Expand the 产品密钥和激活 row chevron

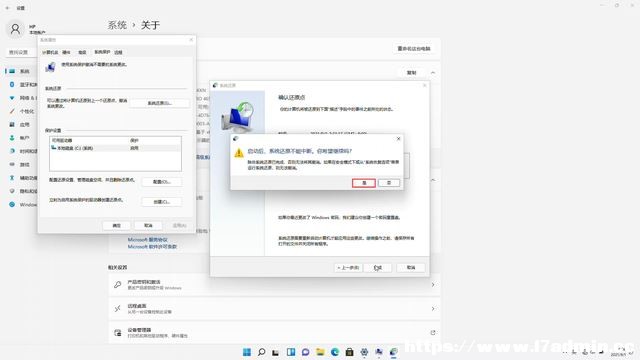tap(433, 284)
